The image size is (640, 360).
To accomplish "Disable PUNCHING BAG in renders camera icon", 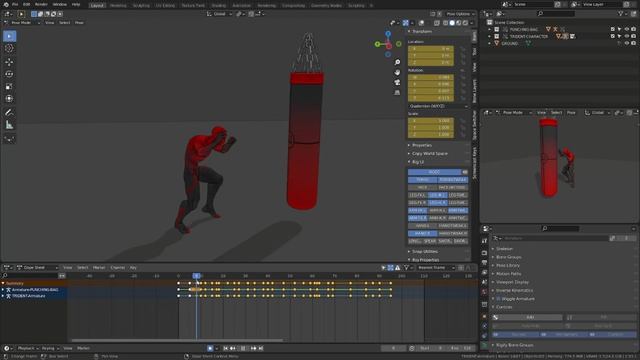I will (x=633, y=29).
